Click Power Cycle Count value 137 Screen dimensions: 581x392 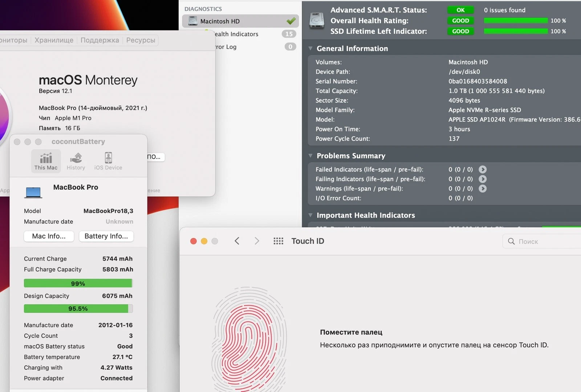pos(454,139)
